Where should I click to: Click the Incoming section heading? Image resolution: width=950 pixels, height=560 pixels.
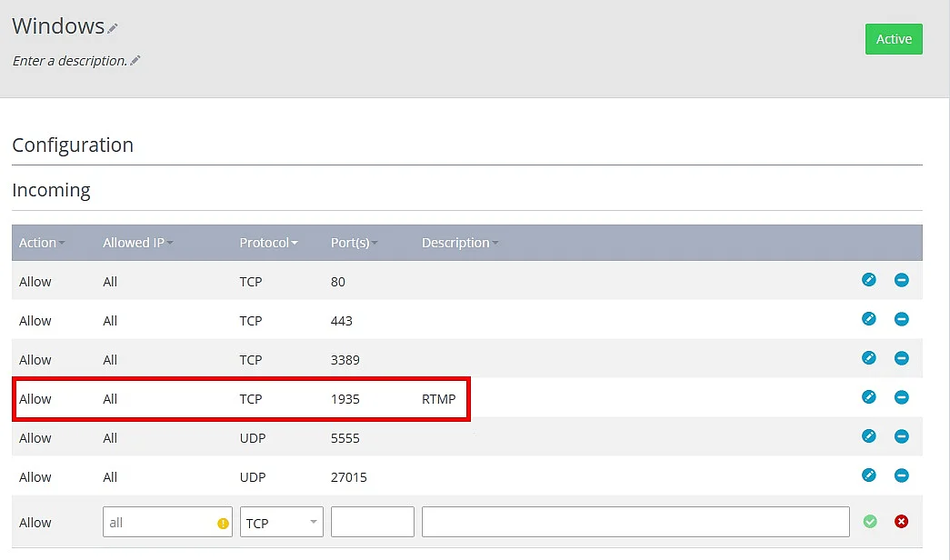pyautogui.click(x=52, y=190)
